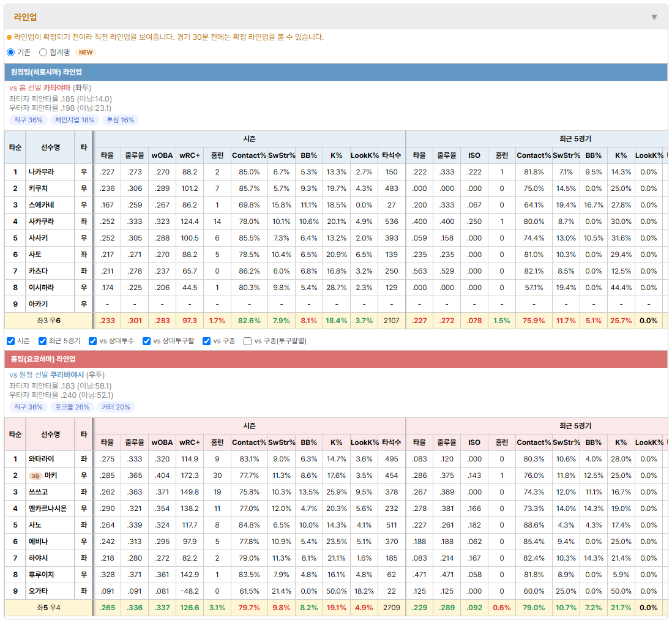
Task: Collapse the 라인업 panel with the triangle arrow
Action: (x=654, y=17)
